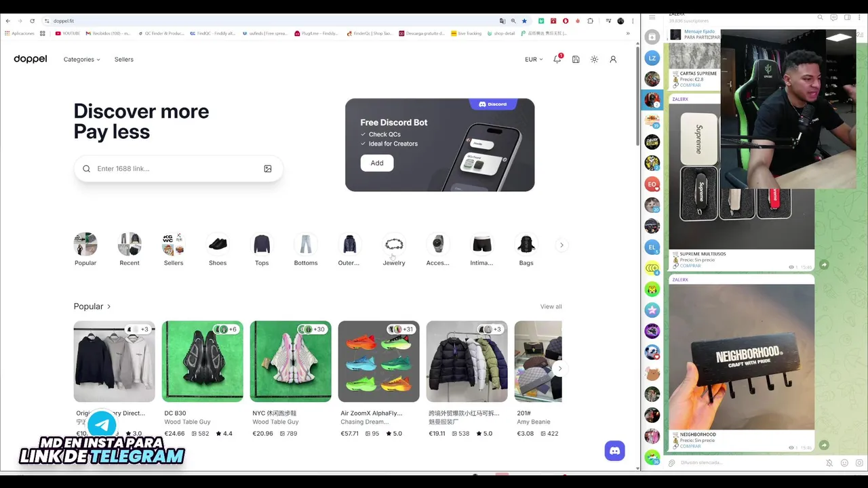Open the EL chat in Telegram sidebar
The image size is (868, 488).
[652, 247]
